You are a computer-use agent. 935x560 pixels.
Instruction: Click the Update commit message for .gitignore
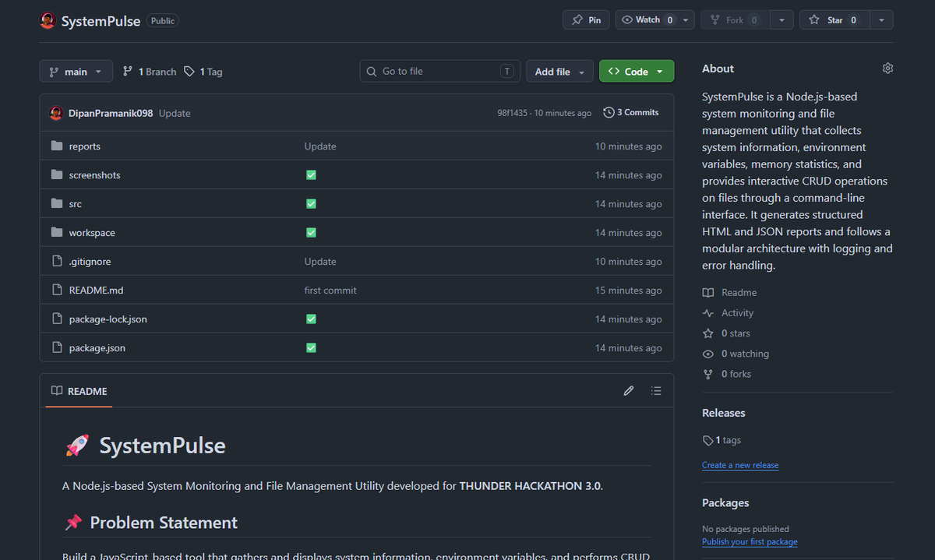(x=320, y=262)
